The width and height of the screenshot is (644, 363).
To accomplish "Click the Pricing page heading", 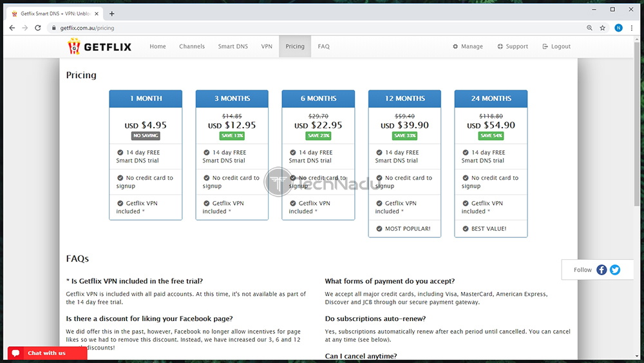I will pos(81,75).
